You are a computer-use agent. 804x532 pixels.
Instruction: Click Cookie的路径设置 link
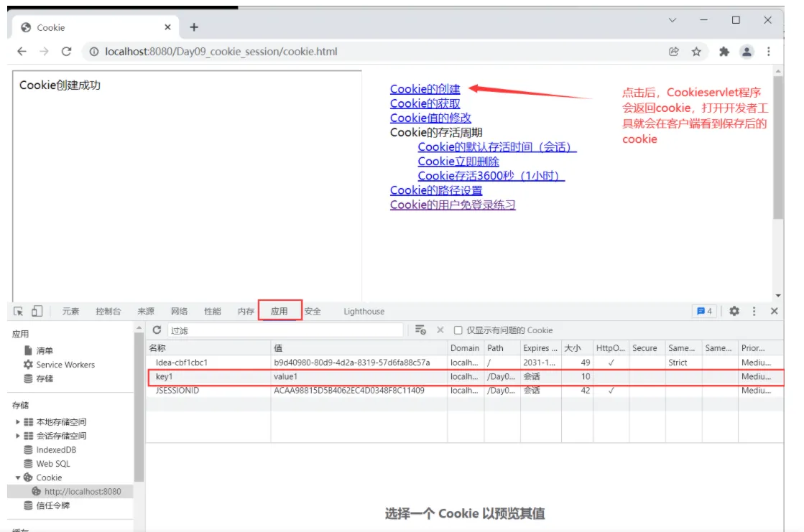click(436, 190)
